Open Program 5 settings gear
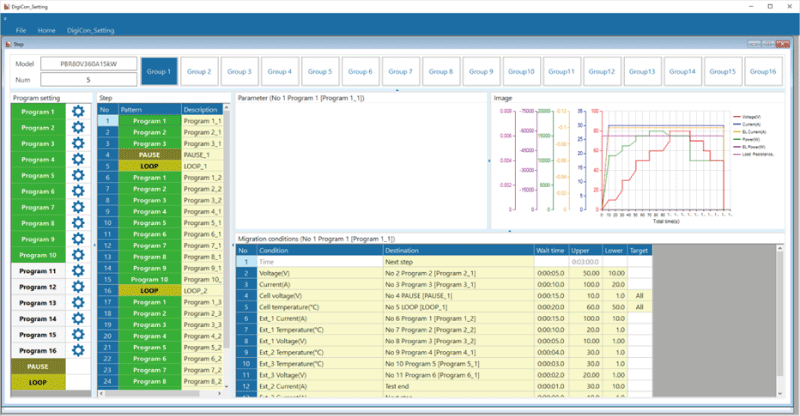Screen dimensions: 800x416 click(x=79, y=175)
